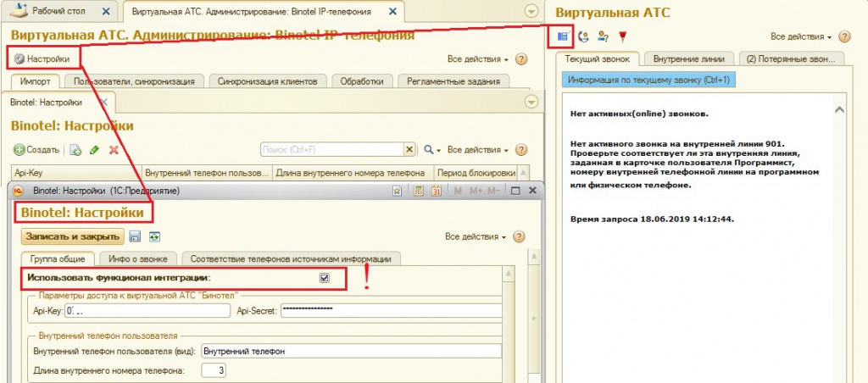Screen dimensions: 868x383
Task: Click the scroll-up chevron in the call info area
Action: [839, 110]
